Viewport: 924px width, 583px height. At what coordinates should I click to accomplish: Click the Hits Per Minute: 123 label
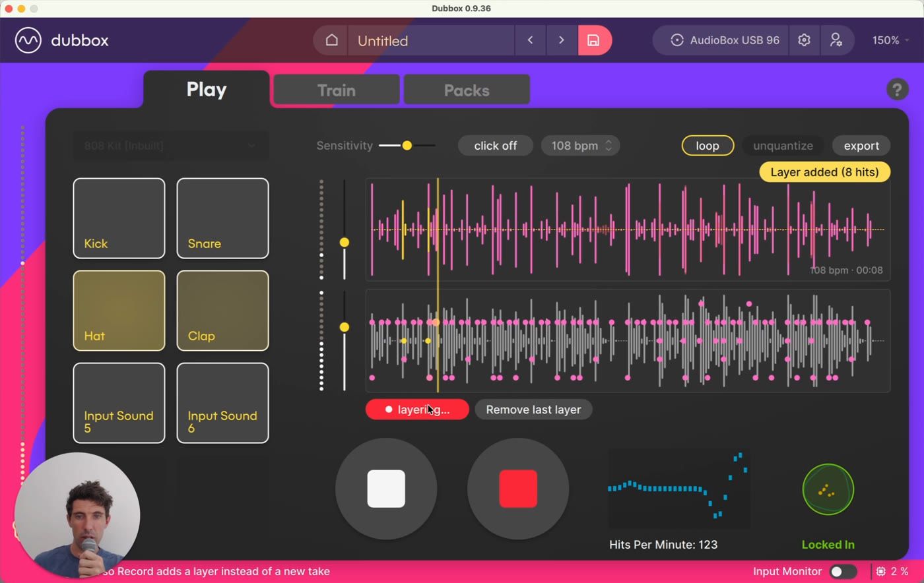663,545
